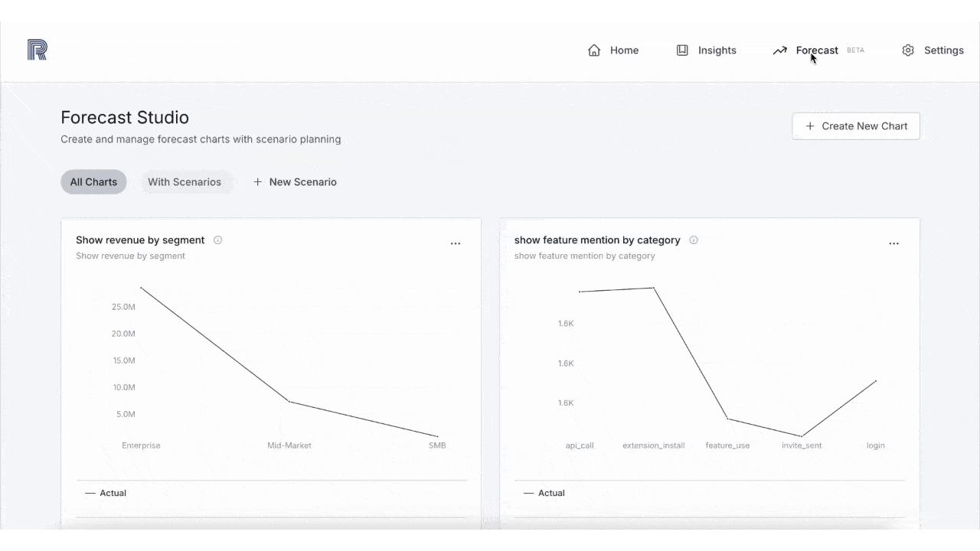Viewport: 980px width, 551px height.
Task: Select the All Charts filter
Action: pyautogui.click(x=93, y=182)
